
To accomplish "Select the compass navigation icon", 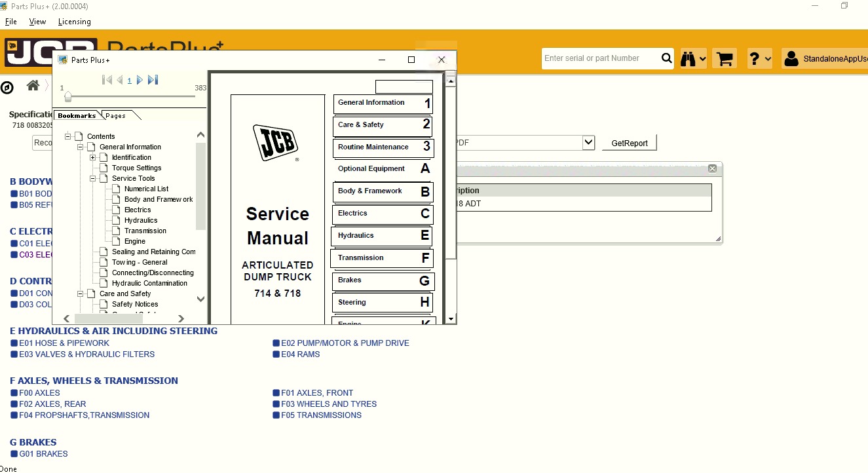I will point(7,87).
